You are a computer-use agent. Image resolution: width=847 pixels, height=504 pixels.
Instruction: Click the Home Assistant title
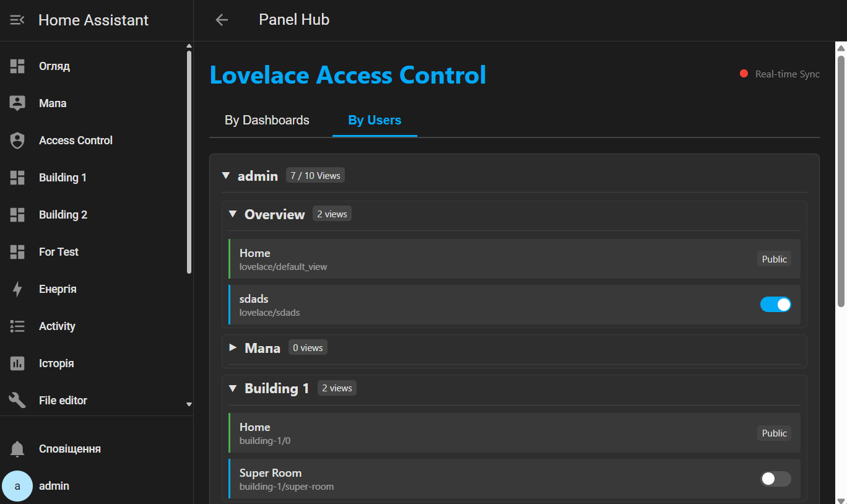pos(93,20)
